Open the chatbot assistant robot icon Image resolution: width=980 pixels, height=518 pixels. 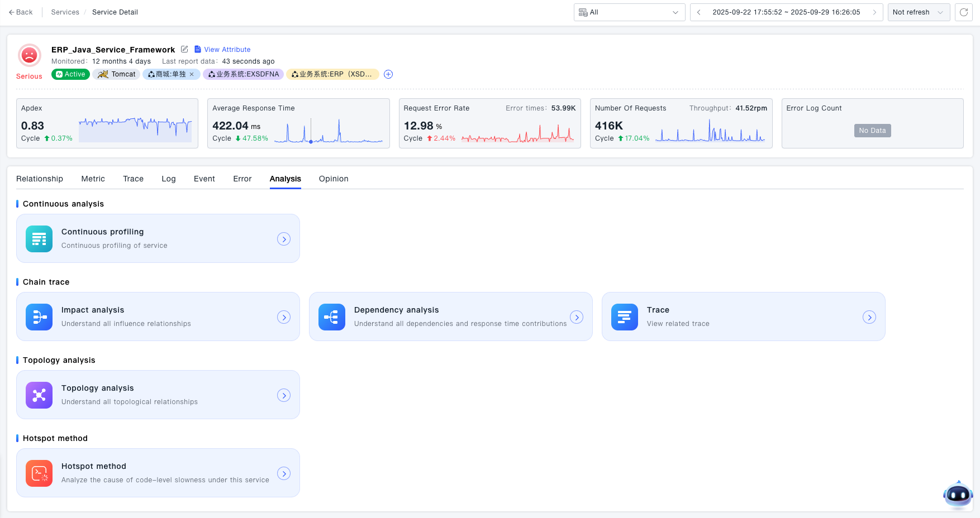958,495
